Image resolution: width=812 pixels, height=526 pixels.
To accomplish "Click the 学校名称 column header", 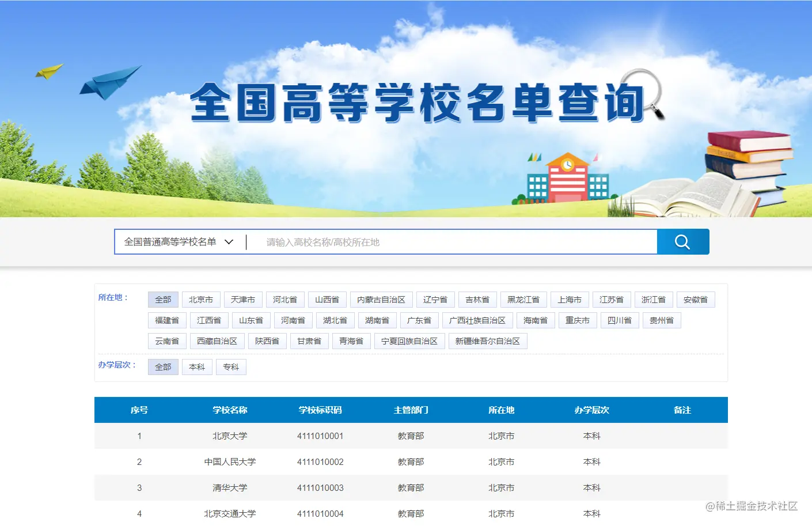I will tap(230, 410).
